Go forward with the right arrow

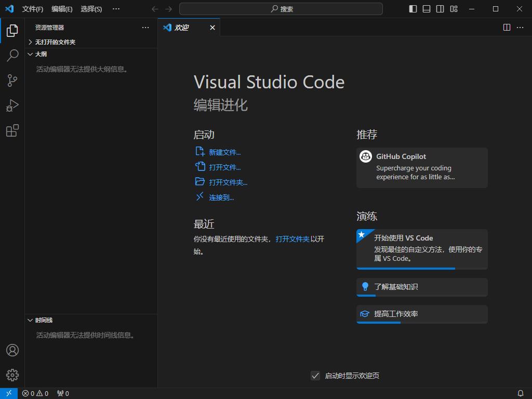click(x=168, y=9)
